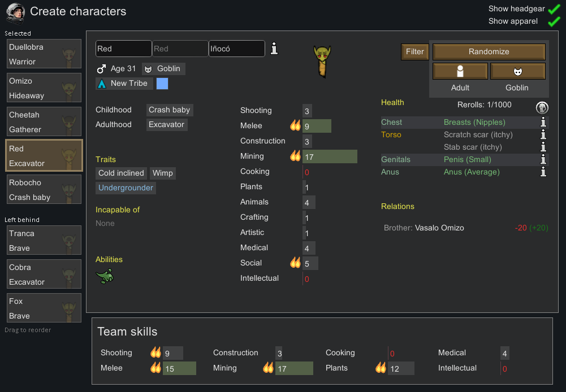Select Cobra Excavator from Left behind
The image size is (566, 392).
point(44,274)
